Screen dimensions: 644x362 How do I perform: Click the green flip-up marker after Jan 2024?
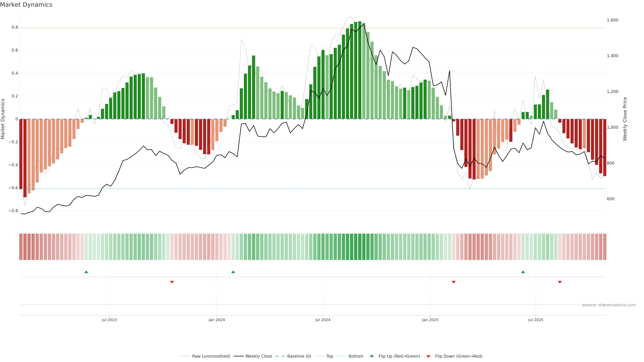pyautogui.click(x=233, y=272)
